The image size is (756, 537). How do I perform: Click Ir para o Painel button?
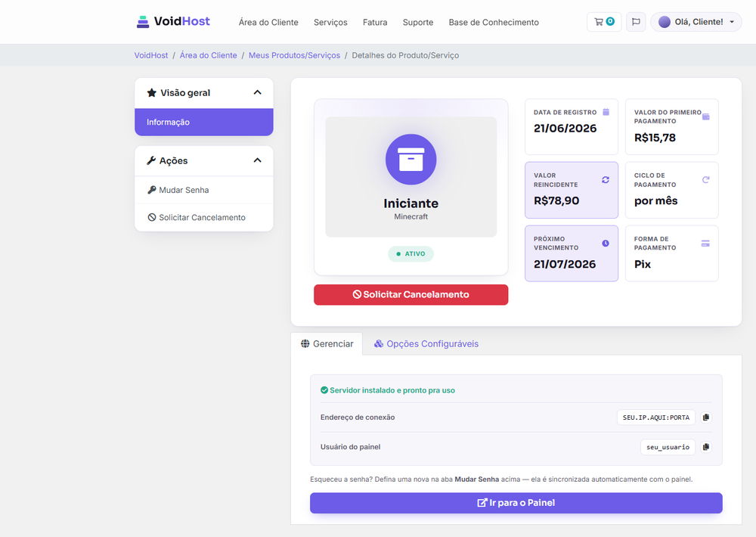[x=516, y=503]
